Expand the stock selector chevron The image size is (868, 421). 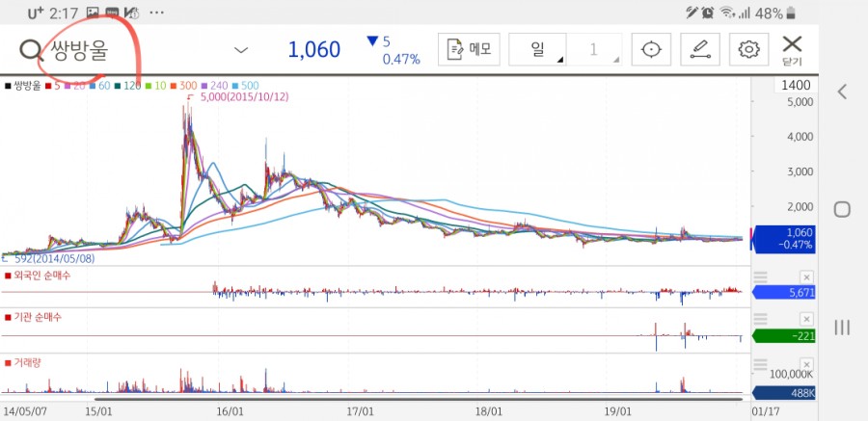click(x=241, y=50)
